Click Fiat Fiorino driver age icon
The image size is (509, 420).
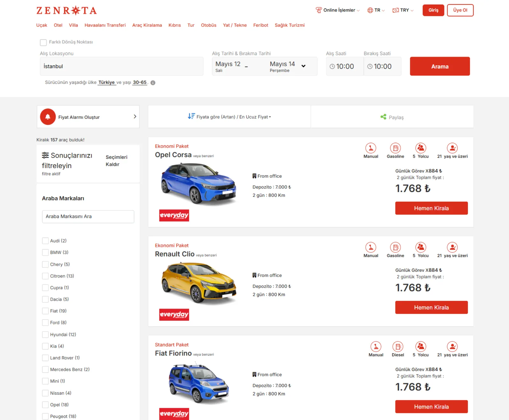tap(452, 347)
